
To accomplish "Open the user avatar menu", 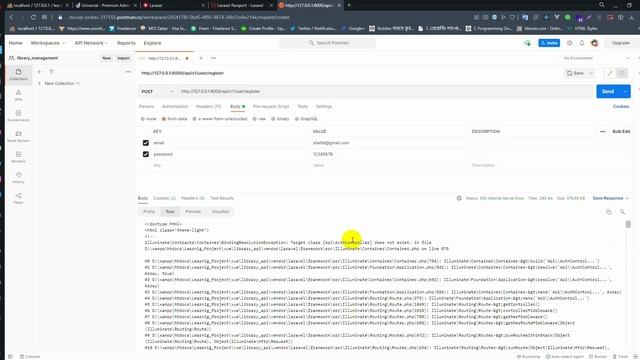I will coord(595,43).
